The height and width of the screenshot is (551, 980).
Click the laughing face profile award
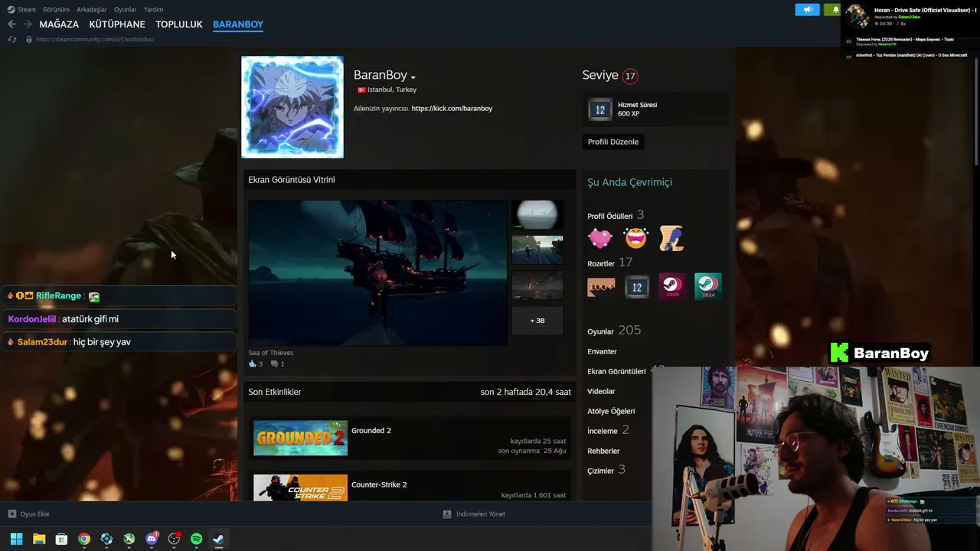tap(635, 238)
